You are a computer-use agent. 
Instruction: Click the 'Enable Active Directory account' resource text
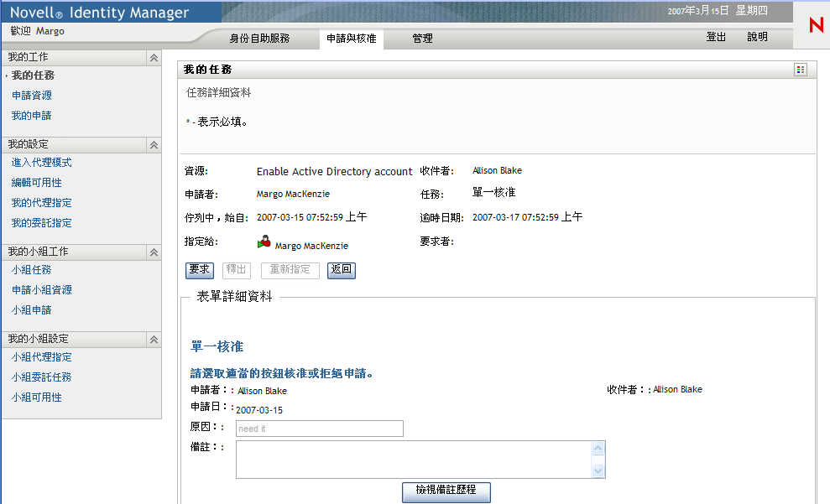pyautogui.click(x=335, y=171)
